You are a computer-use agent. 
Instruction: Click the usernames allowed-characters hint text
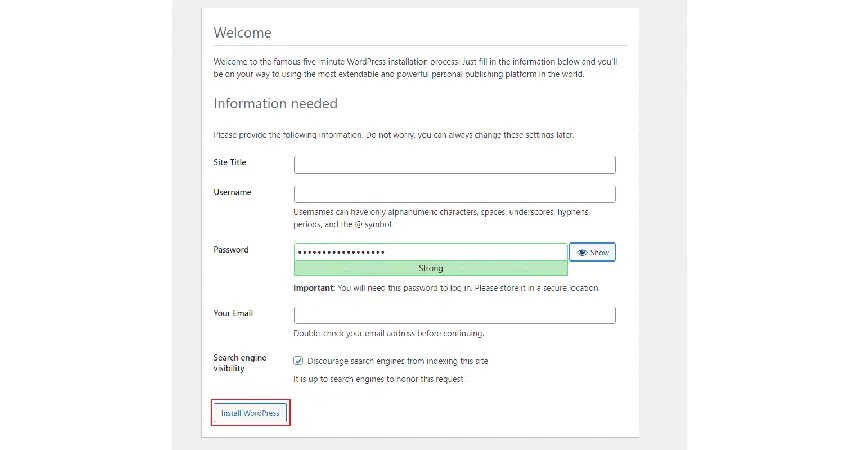point(442,218)
